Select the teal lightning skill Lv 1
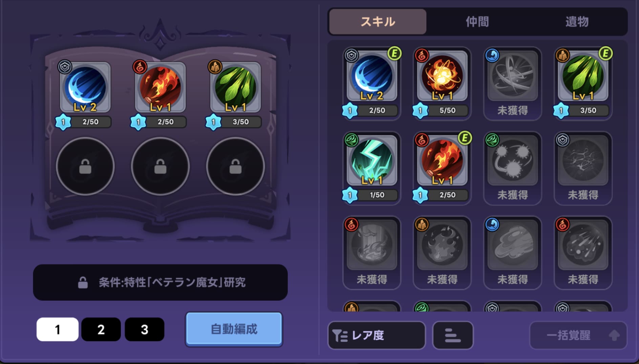This screenshot has height=364, width=639. click(x=372, y=168)
